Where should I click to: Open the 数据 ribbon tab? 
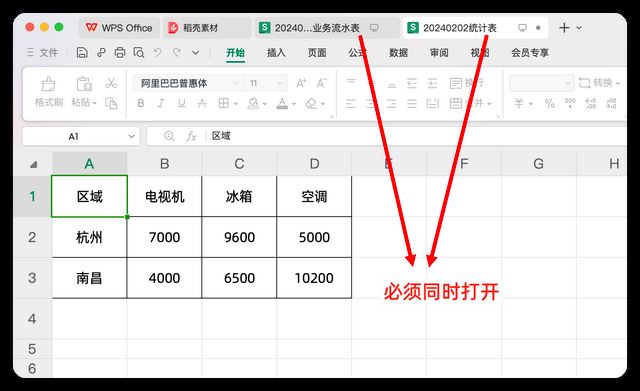pos(398,53)
